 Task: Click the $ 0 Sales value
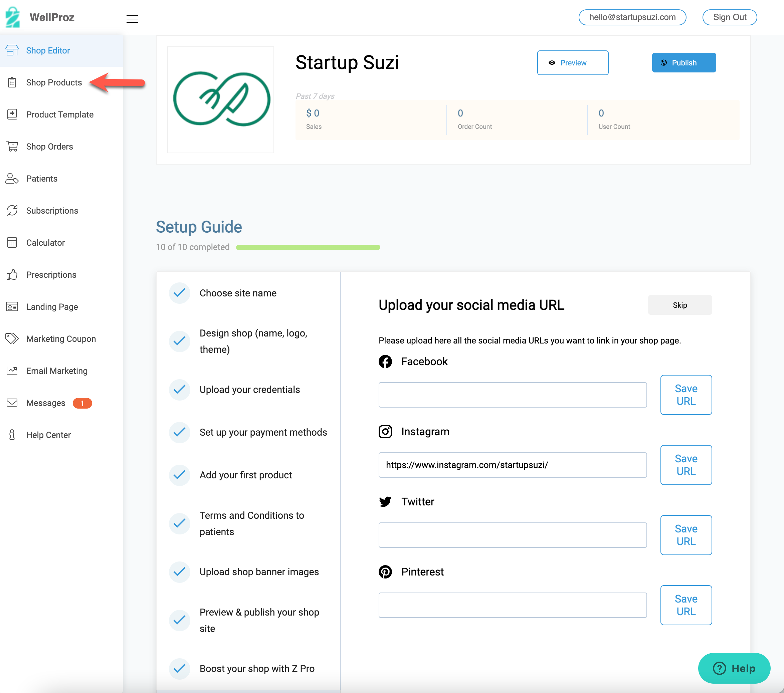tap(313, 113)
